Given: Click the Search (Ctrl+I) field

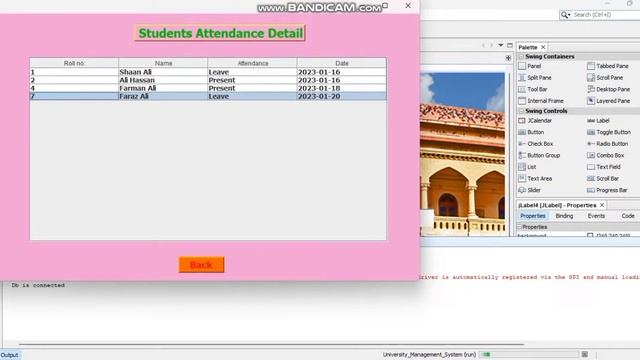Looking at the screenshot, I should click(606, 15).
